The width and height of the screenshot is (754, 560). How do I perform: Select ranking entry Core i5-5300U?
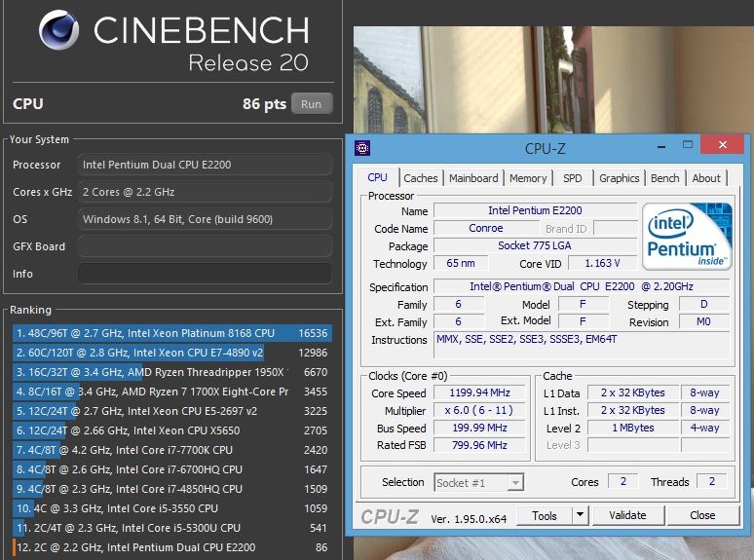172,528
